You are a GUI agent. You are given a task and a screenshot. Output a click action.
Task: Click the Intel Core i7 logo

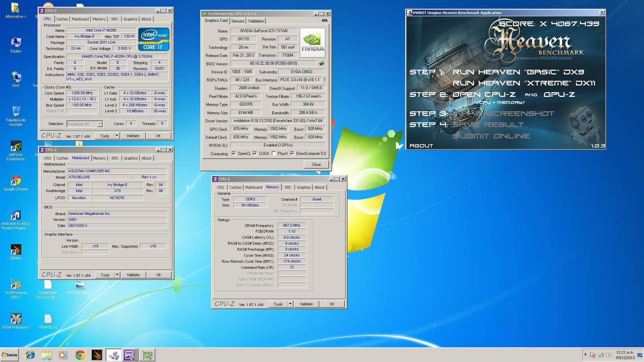click(x=153, y=39)
